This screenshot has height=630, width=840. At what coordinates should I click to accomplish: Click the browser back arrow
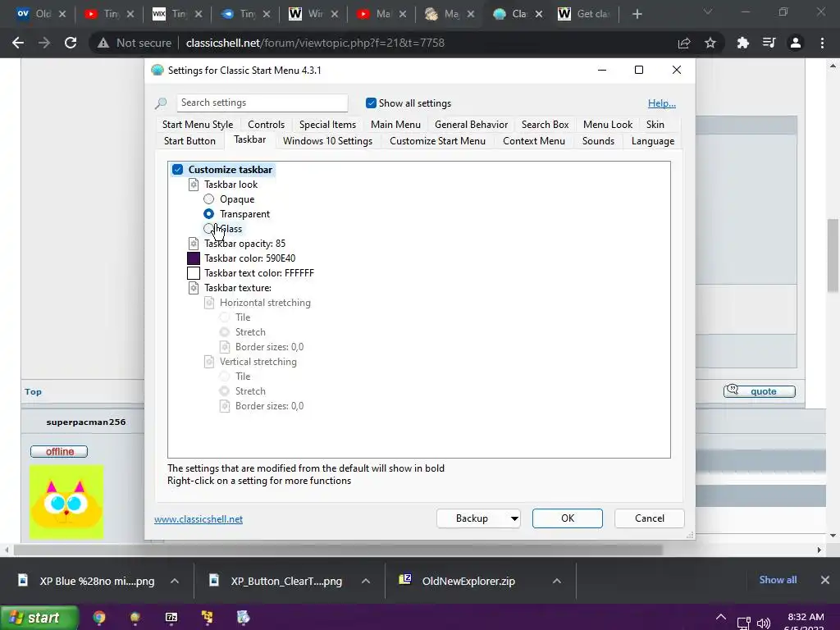point(18,43)
